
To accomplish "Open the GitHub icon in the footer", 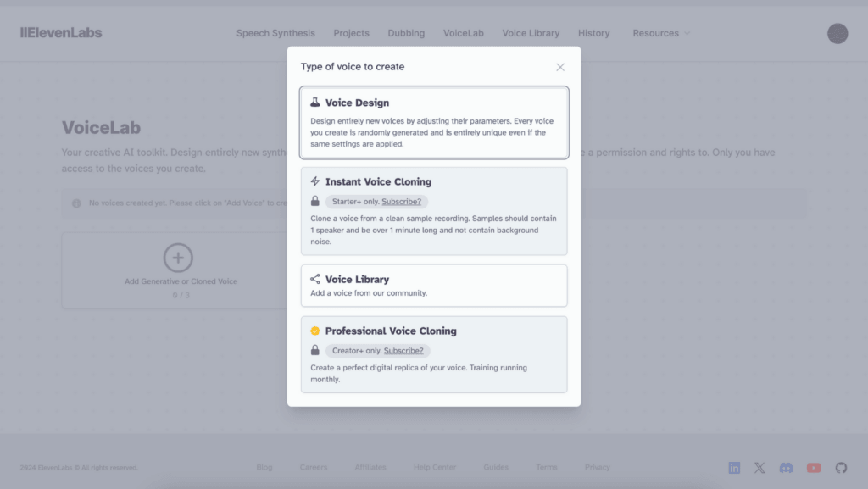I will [840, 467].
